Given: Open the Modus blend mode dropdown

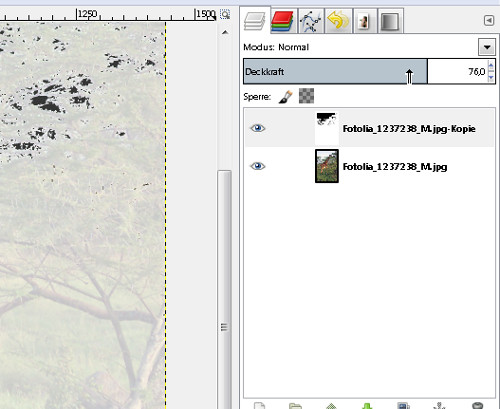Looking at the screenshot, I should (x=487, y=47).
